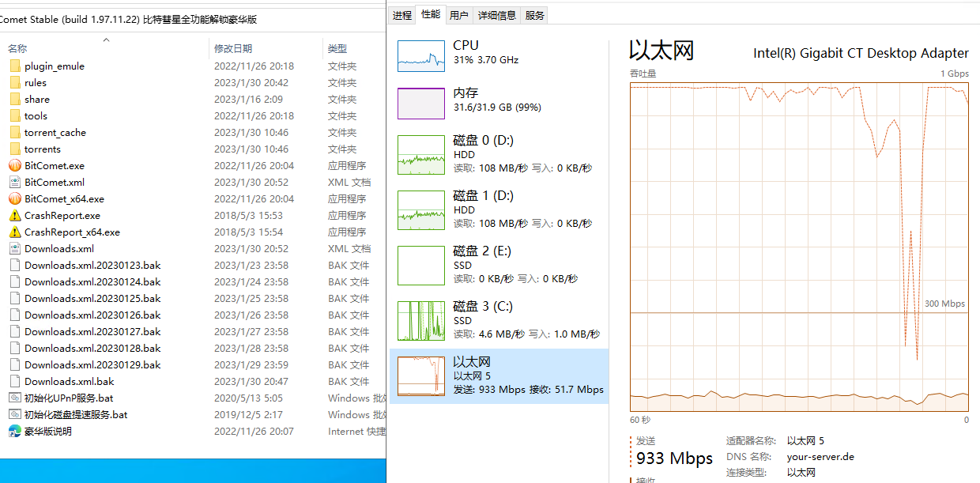Click the Downloads.xml.20230124.bak file icon
The image size is (980, 483).
coord(15,282)
